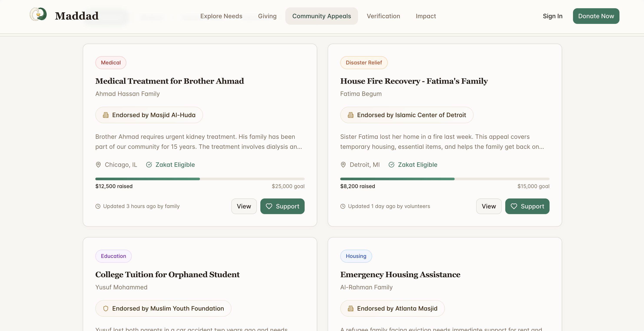View the House Fire Recovery appeal
This screenshot has height=331, width=644.
[489, 206]
